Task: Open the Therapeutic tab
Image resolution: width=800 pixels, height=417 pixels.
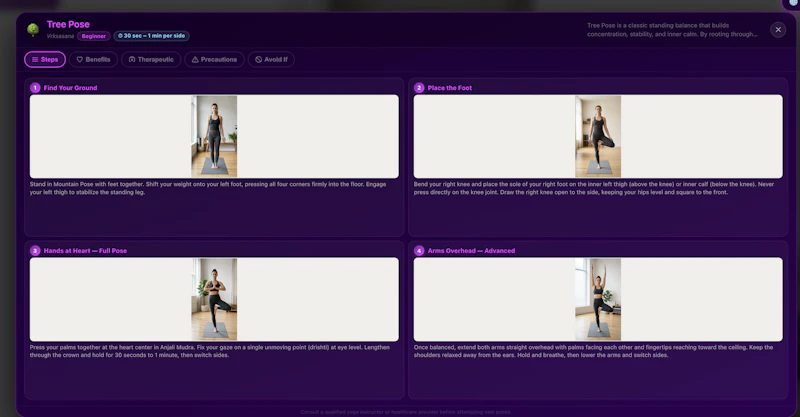Action: tap(151, 60)
